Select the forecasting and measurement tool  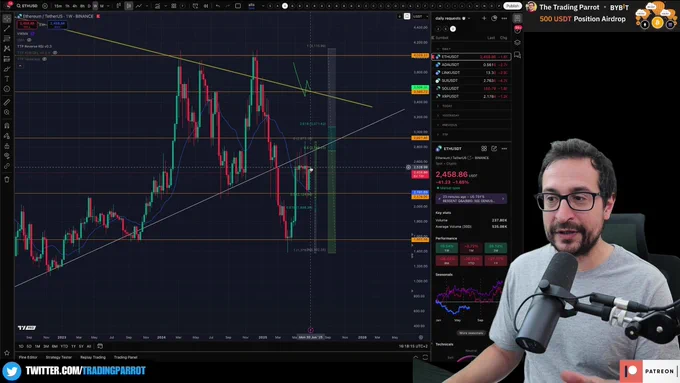(7, 59)
